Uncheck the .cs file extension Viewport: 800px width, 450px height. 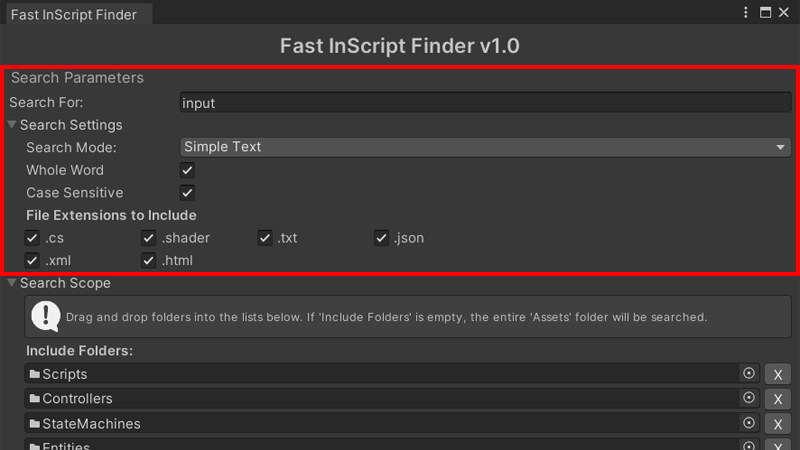pyautogui.click(x=32, y=238)
